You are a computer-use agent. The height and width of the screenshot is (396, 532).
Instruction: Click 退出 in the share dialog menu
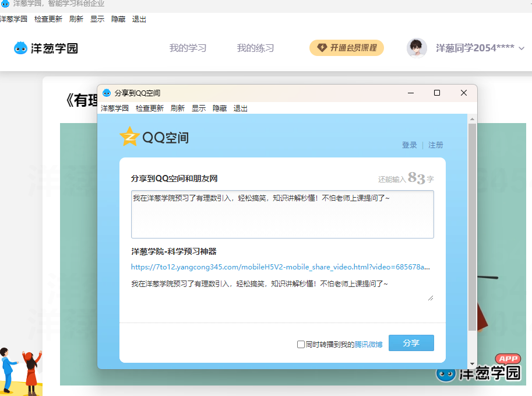241,108
